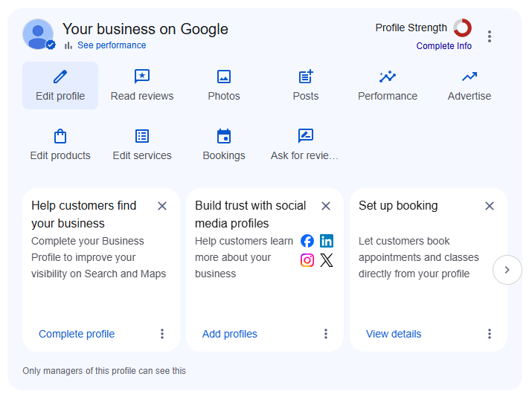Click the Bookings label
Screen dimensions: 532x394
[224, 155]
